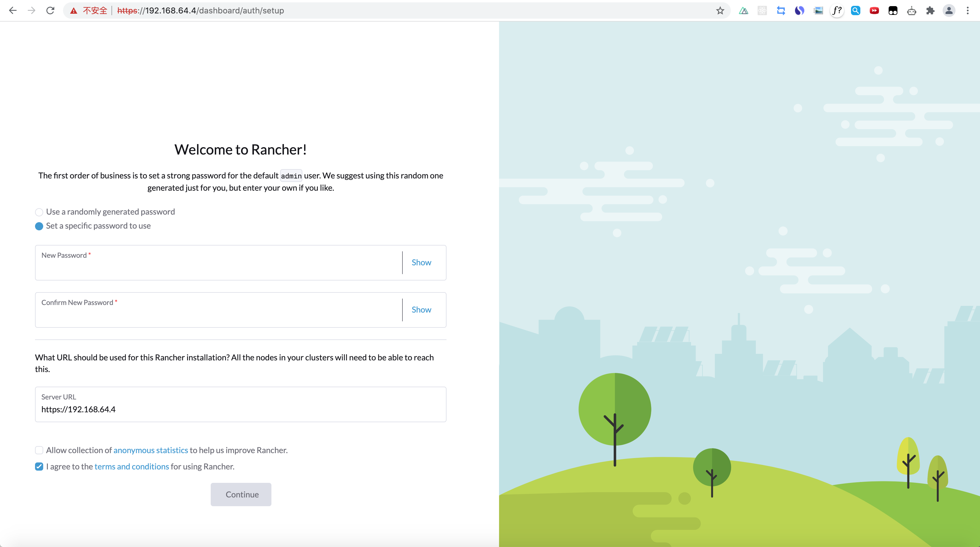
Task: Uncheck the agree to terms checkbox
Action: point(39,467)
